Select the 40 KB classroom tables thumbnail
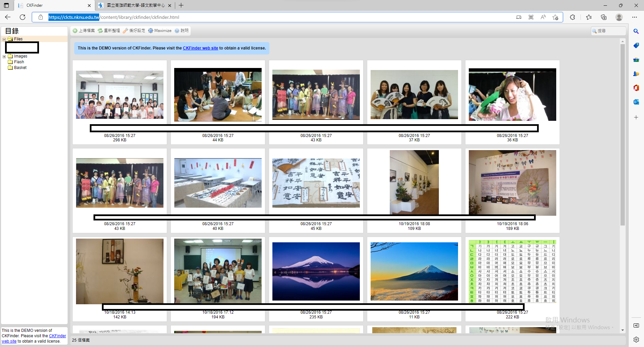 [x=218, y=183]
